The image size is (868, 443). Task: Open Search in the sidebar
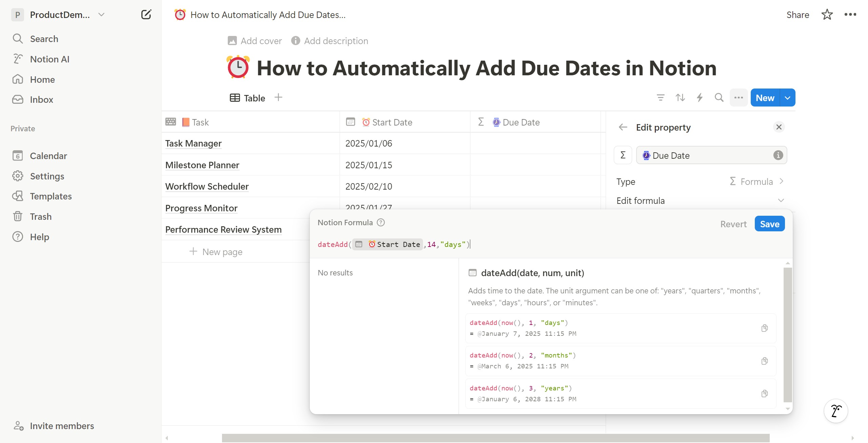[x=44, y=39]
